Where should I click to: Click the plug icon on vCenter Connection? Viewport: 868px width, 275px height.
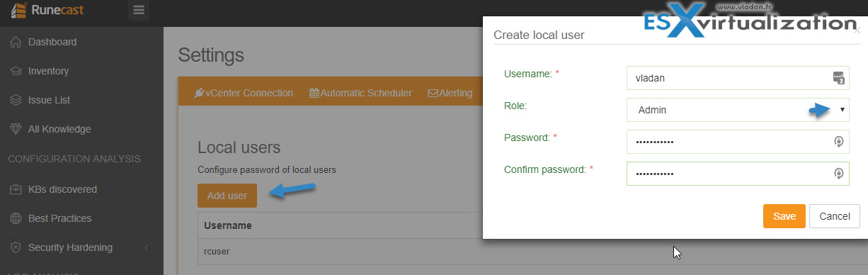pyautogui.click(x=200, y=93)
